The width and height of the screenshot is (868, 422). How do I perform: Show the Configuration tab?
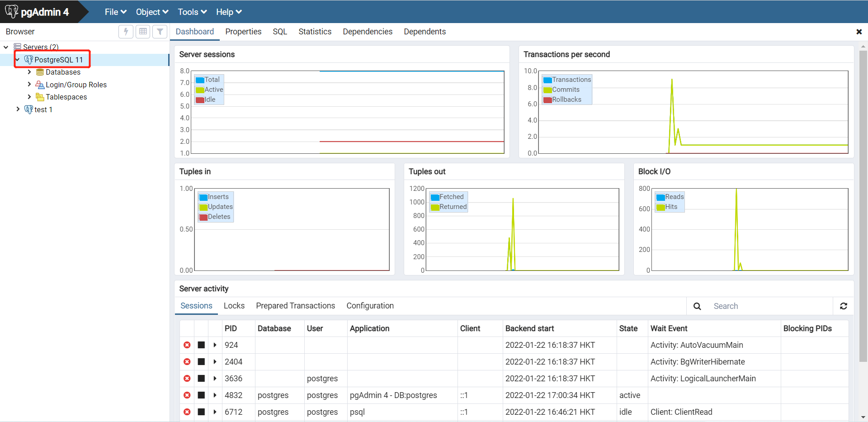[x=370, y=306]
